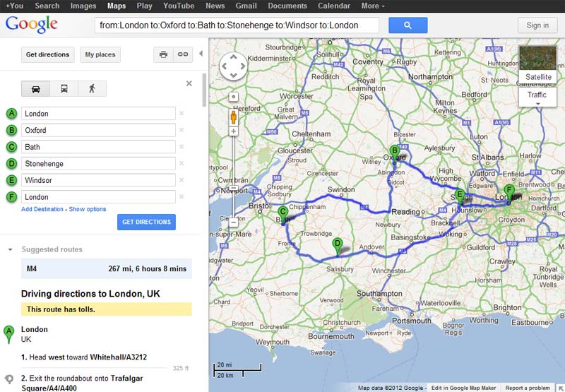Viewport: 565px width, 392px height.
Task: Select driving mode car icon
Action: pos(36,88)
